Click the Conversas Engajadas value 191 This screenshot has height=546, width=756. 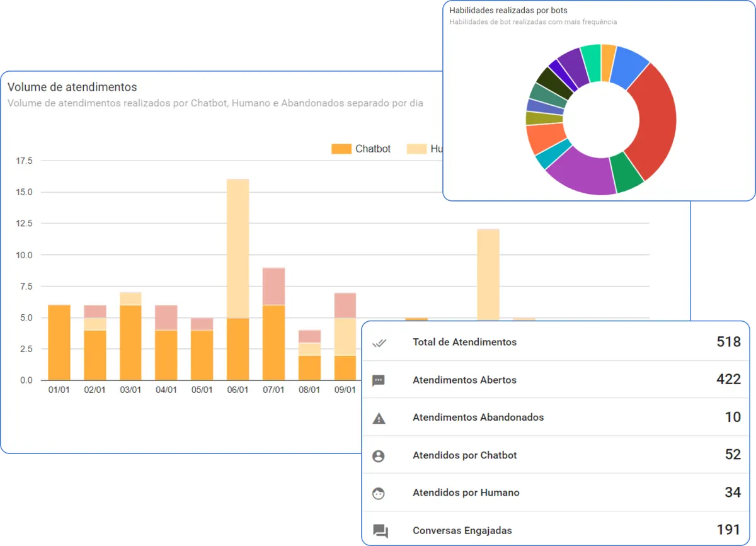728,530
